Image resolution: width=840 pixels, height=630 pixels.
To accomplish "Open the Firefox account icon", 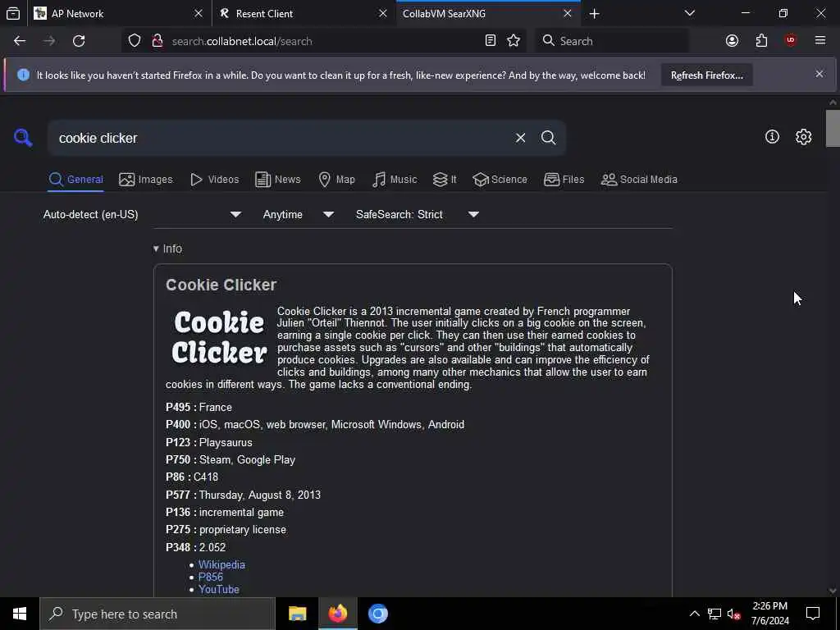I will point(732,41).
